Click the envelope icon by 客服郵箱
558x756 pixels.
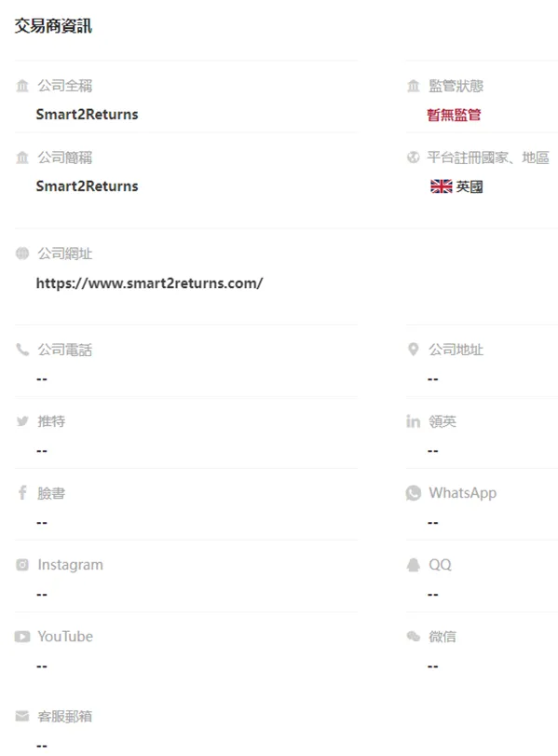tap(22, 716)
